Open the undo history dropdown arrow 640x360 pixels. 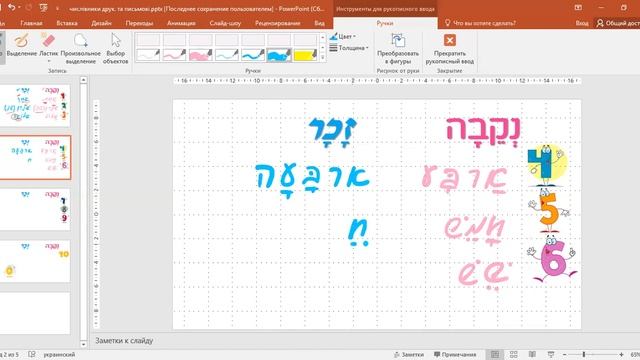(x=19, y=8)
